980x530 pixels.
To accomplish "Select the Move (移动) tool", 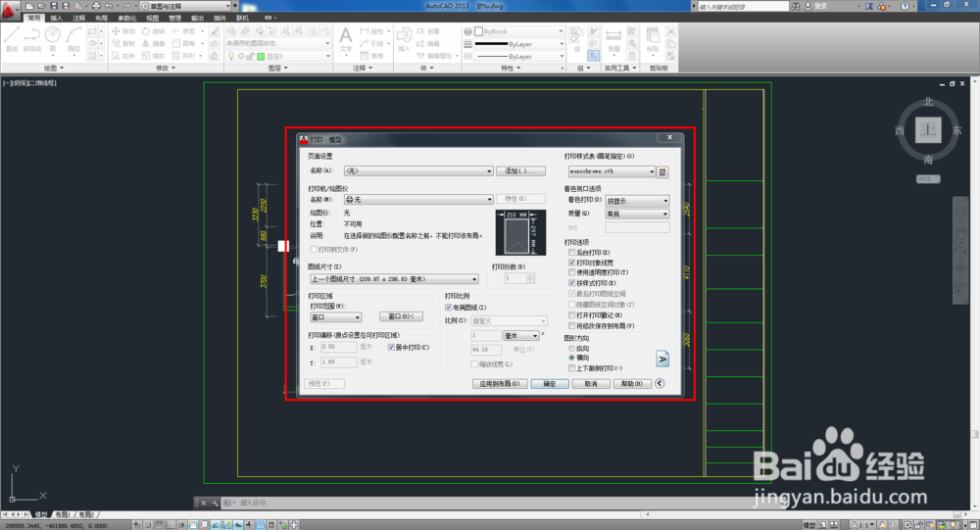I will [x=123, y=31].
